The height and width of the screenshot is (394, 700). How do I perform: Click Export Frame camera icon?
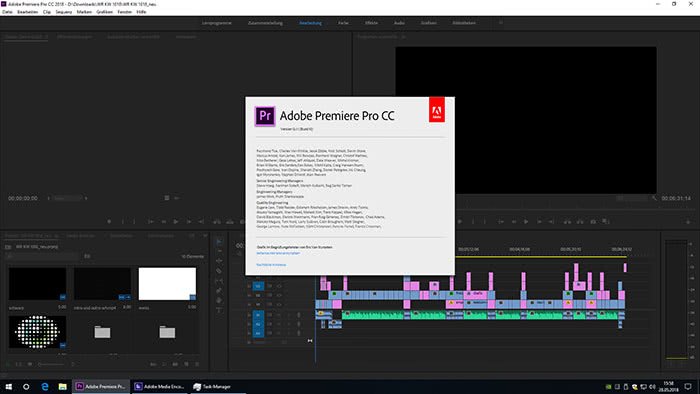[593, 221]
